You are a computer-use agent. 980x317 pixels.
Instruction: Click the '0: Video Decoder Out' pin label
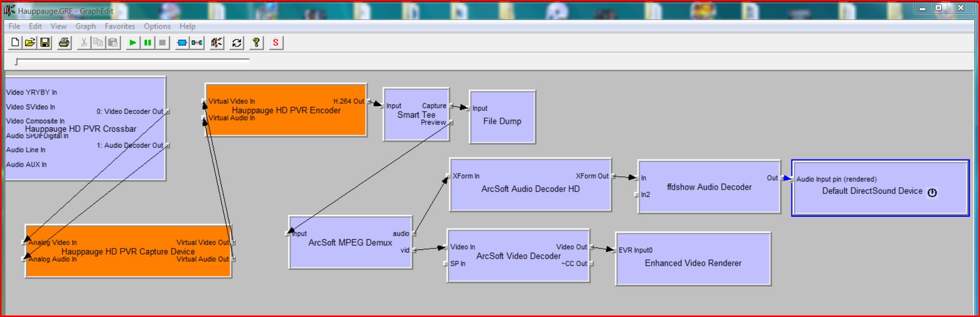tap(130, 111)
